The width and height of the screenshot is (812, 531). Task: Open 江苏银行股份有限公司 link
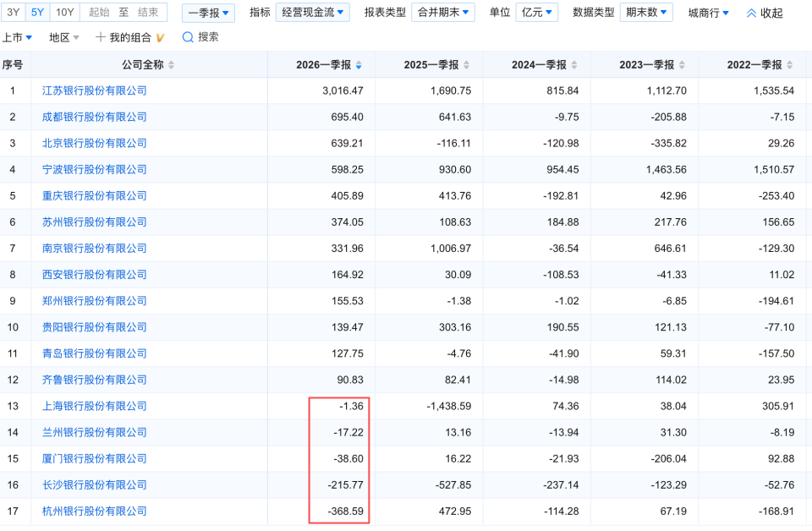coord(94,90)
